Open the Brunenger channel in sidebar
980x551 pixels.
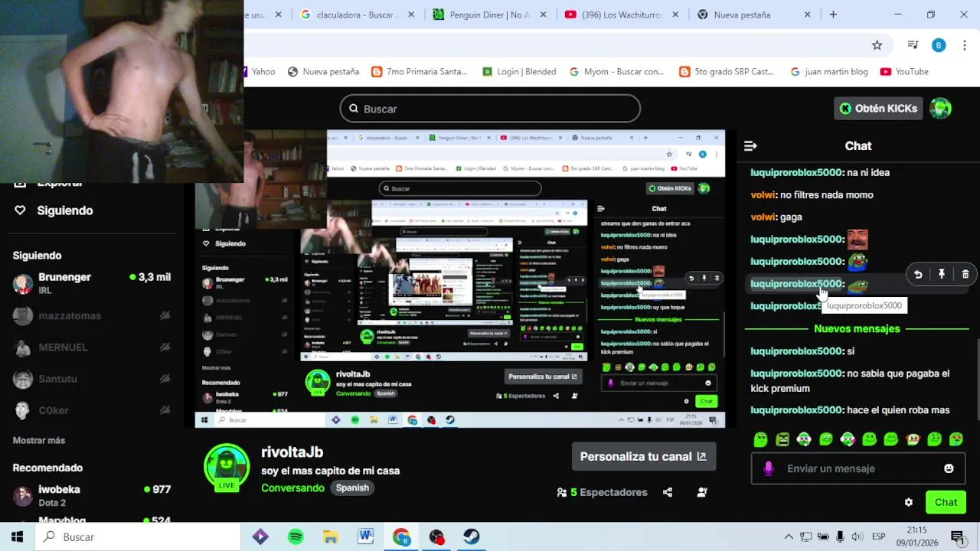click(x=92, y=283)
